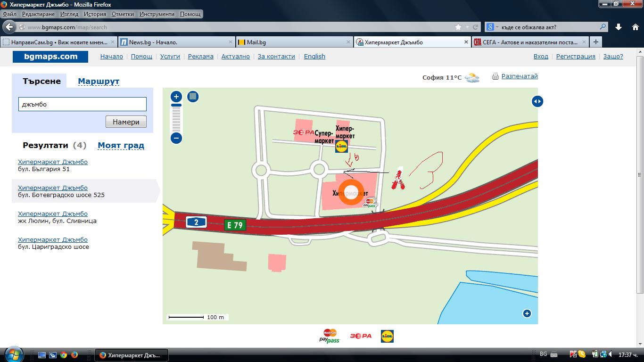Click BG language indicator in taskbar
The width and height of the screenshot is (644, 362).
[x=543, y=354]
